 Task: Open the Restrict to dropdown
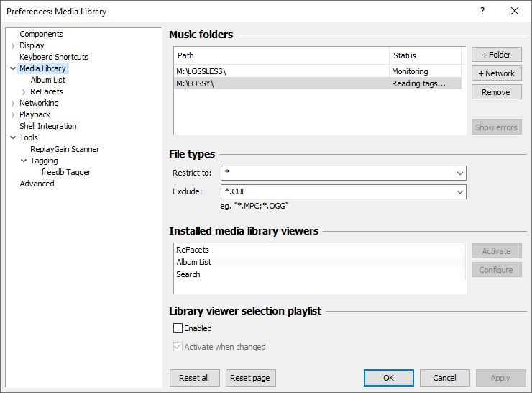click(459, 173)
